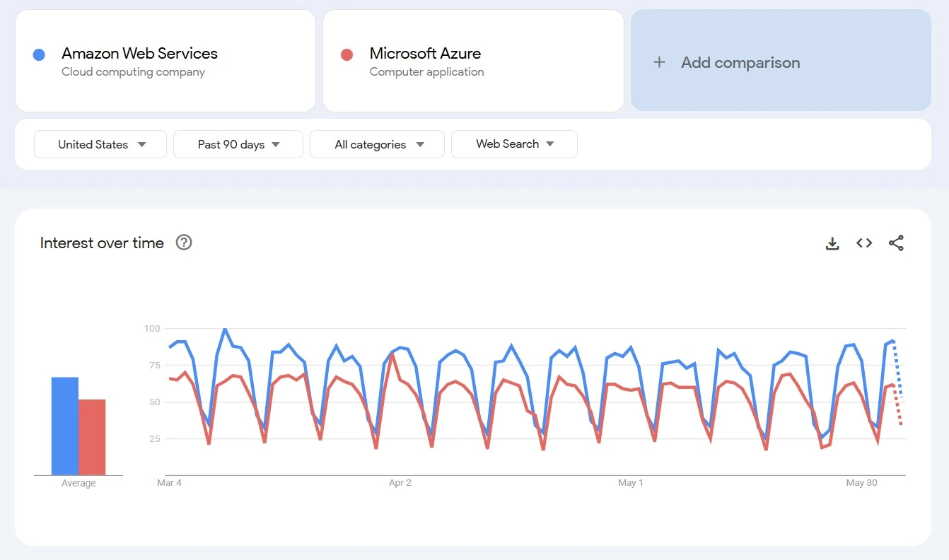949x560 pixels.
Task: Edit the Amazon Web Services search term
Action: tap(165, 61)
